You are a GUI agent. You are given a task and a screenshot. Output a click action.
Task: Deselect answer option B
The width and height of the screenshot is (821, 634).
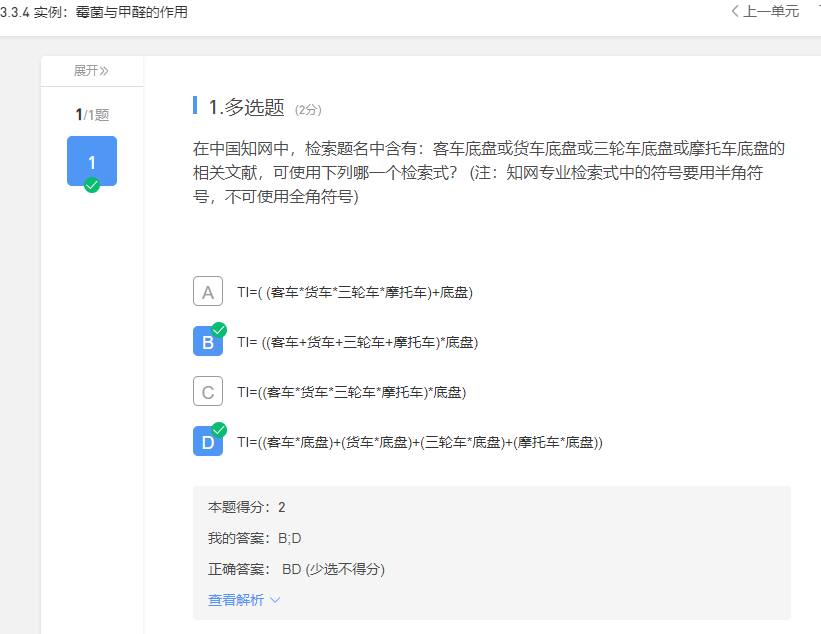click(207, 341)
